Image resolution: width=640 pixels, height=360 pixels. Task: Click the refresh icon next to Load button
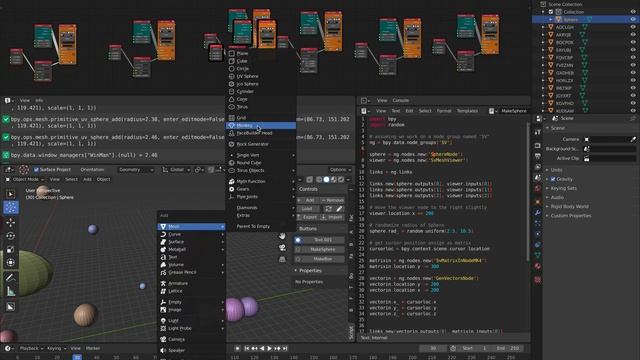[x=329, y=209]
